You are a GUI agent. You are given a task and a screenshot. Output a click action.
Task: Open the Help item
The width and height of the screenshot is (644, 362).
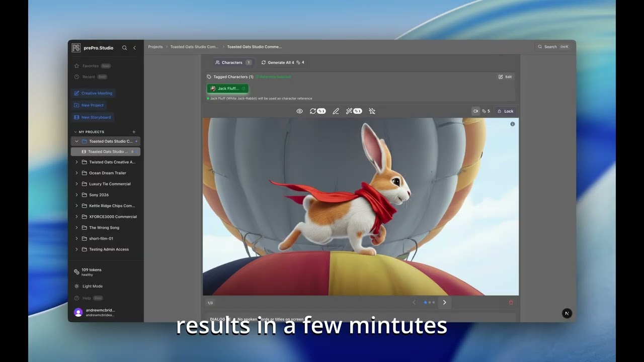tap(89, 298)
